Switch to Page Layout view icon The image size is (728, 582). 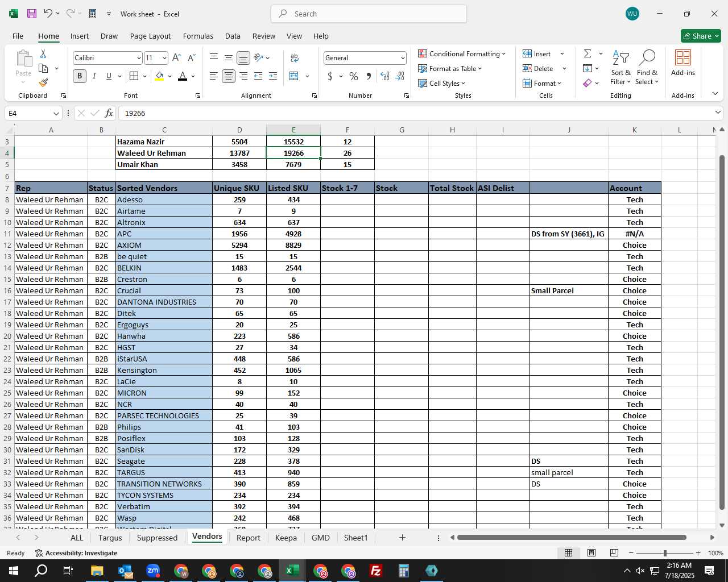[x=591, y=552]
